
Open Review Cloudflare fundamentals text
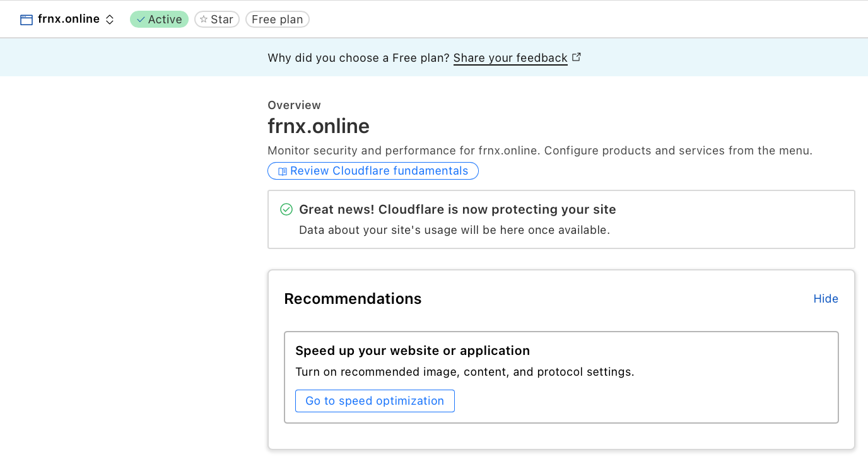pyautogui.click(x=379, y=171)
